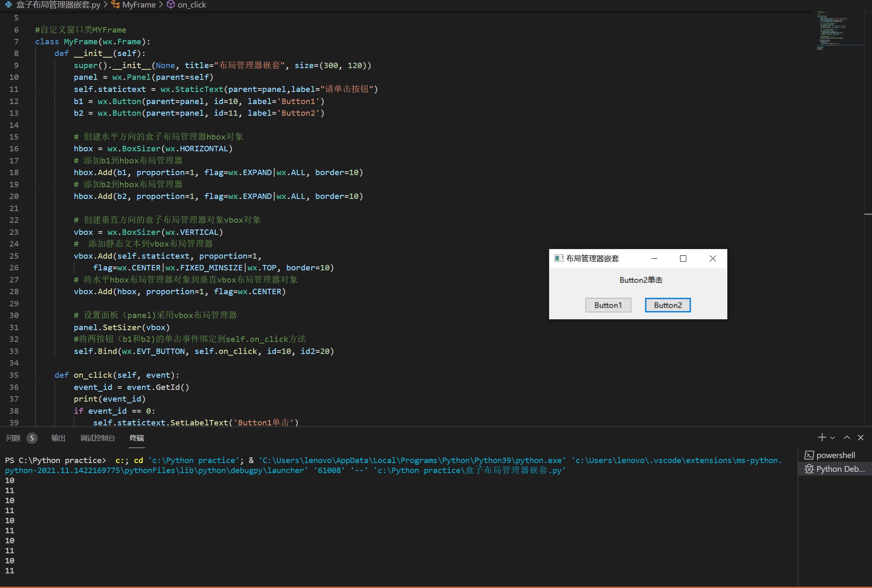Select the 终端 terminal tab

(x=137, y=438)
